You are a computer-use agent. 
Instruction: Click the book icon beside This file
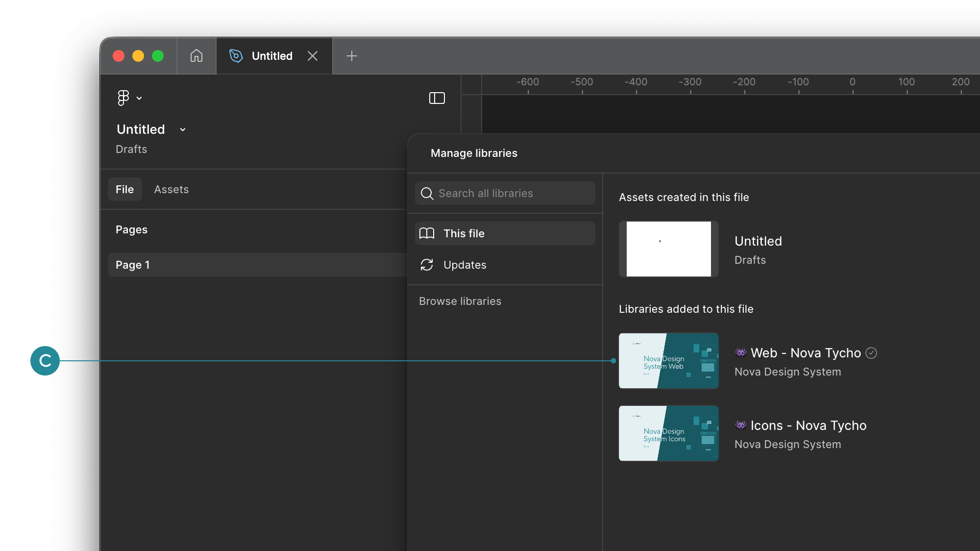point(427,233)
